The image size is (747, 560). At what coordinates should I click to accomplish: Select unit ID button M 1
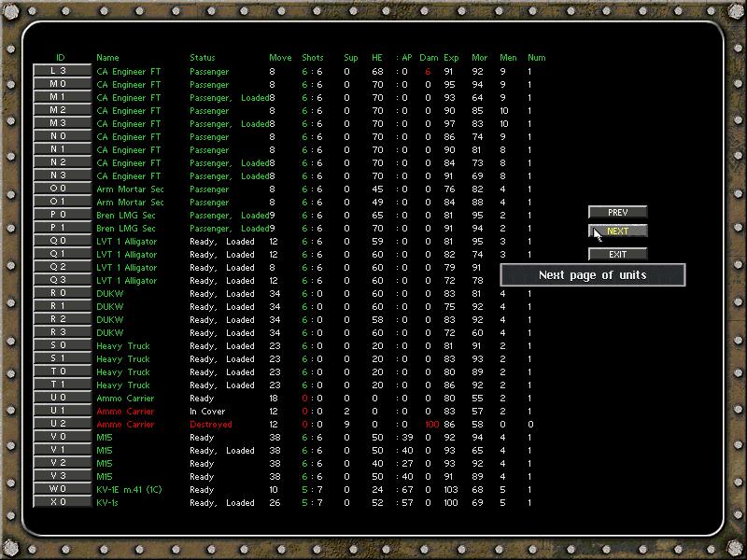coord(62,97)
